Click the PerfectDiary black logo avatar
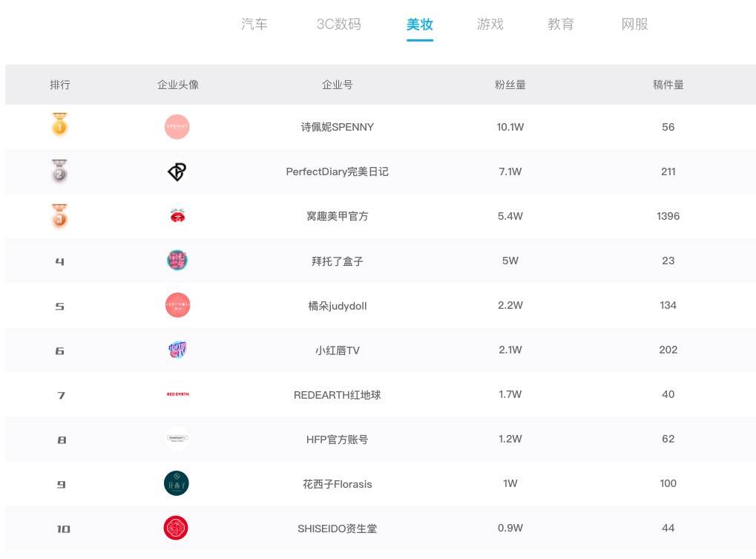 pyautogui.click(x=177, y=171)
